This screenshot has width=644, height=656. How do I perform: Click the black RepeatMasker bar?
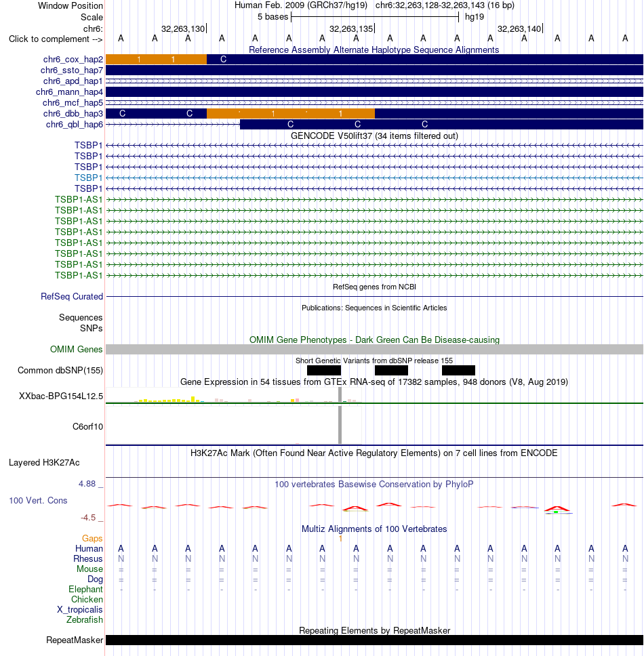pyautogui.click(x=374, y=640)
